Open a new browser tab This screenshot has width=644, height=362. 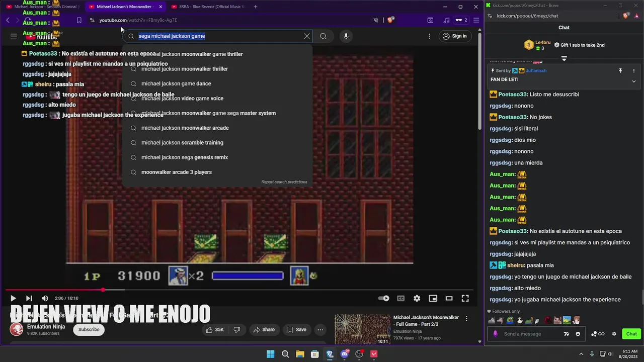pos(256,7)
